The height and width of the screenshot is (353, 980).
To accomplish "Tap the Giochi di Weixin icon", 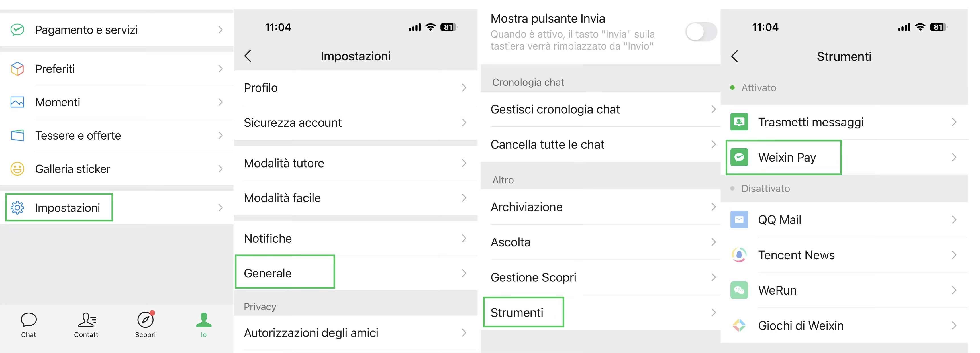I will [739, 325].
